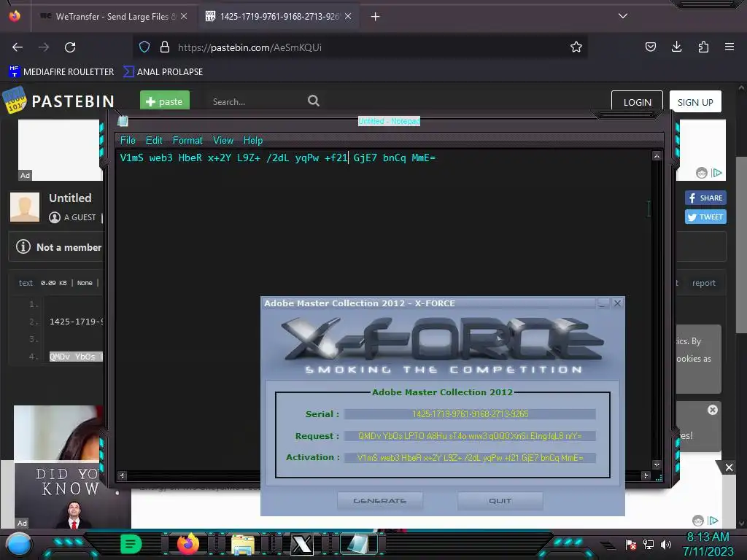The width and height of the screenshot is (747, 560).
Task: Close the 1425-1719 Pastebin tab
Action: (348, 16)
